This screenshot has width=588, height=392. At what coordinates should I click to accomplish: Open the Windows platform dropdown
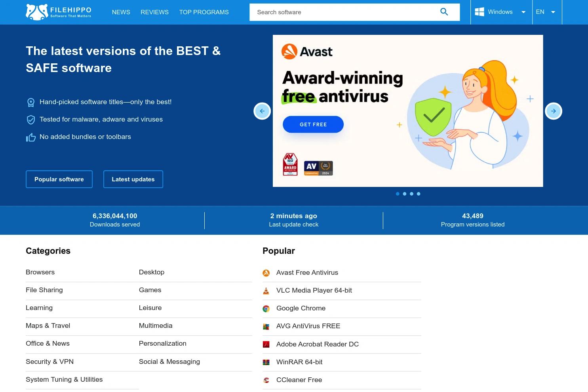pos(501,12)
